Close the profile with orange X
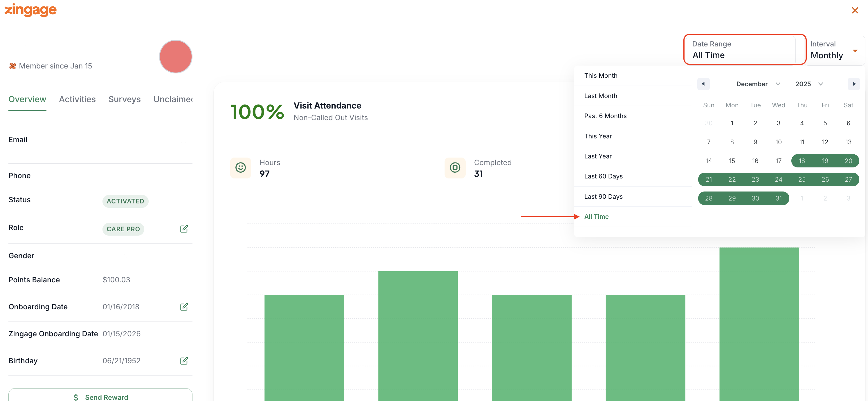Viewport: 868px width, 401px height. pyautogui.click(x=855, y=10)
